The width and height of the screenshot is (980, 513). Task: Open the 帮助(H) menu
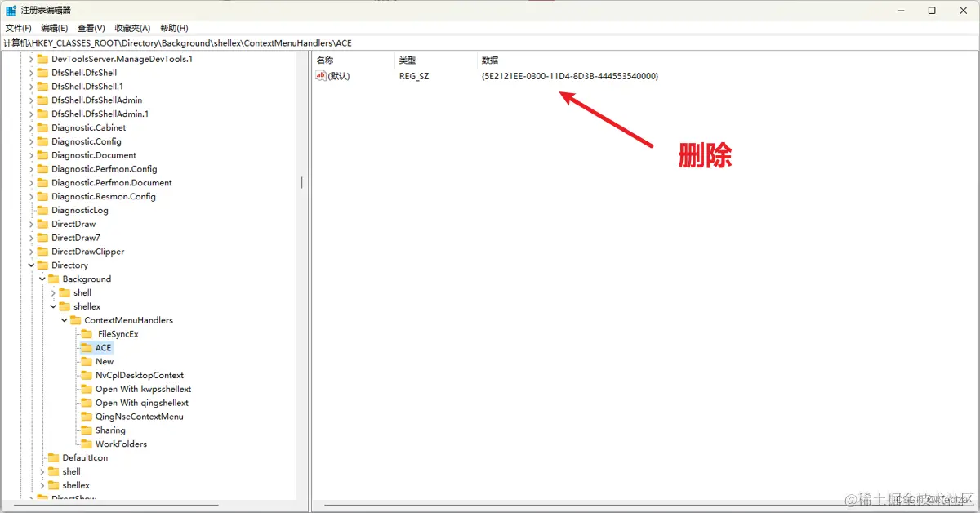pyautogui.click(x=174, y=28)
